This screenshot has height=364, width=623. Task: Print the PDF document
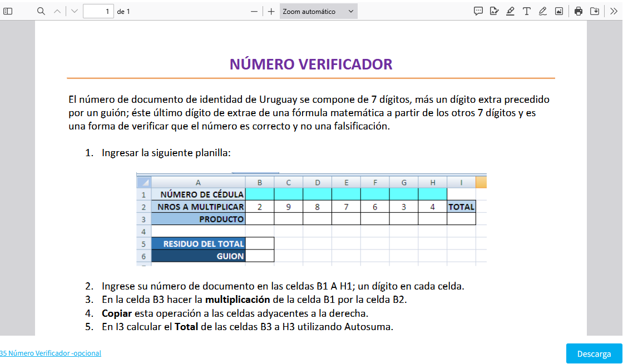tap(578, 11)
